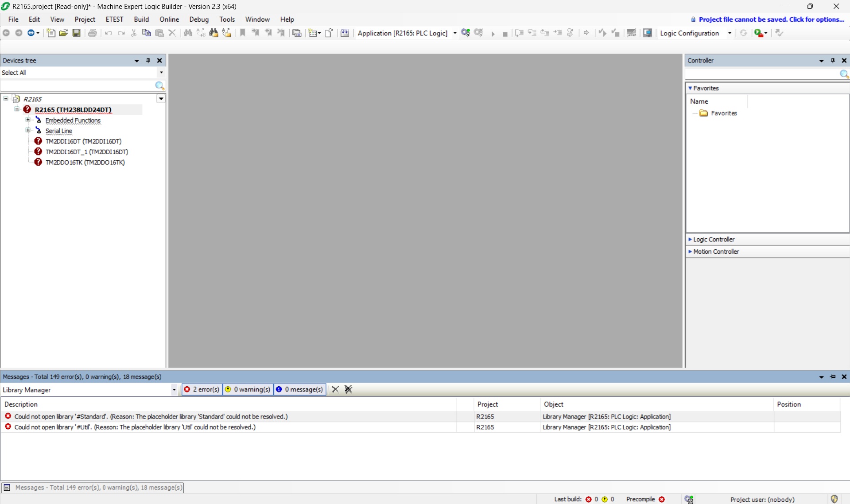Click the Print icon in toolbar

tap(92, 33)
